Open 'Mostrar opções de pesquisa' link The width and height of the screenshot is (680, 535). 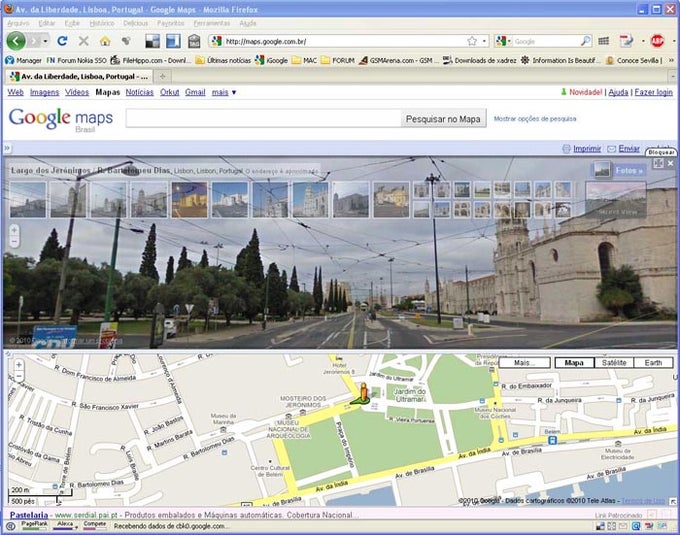click(535, 118)
